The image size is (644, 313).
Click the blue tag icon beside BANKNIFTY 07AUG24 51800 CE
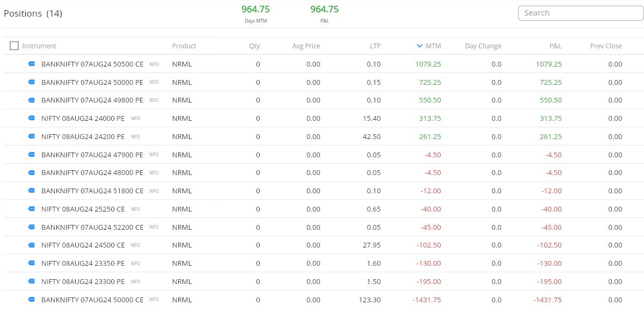[31, 191]
